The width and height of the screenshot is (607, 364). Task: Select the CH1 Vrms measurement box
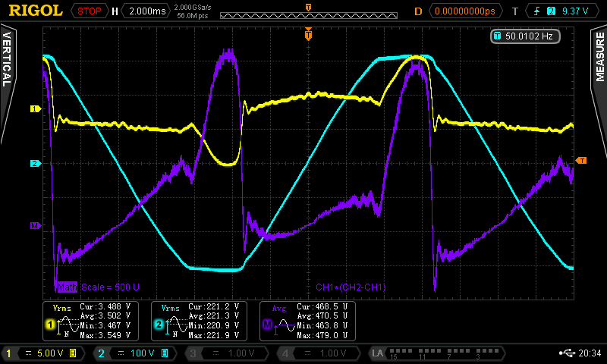[90, 321]
